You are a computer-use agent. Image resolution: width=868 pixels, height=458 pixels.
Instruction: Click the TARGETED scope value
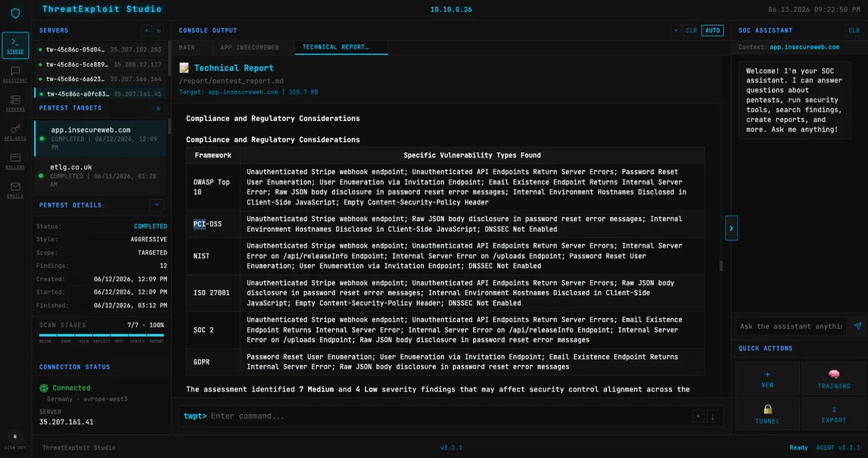[x=153, y=253]
